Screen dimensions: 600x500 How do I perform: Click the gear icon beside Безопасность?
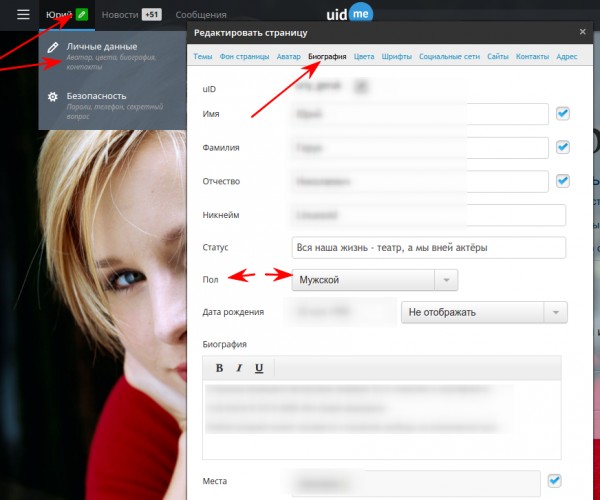(53, 96)
